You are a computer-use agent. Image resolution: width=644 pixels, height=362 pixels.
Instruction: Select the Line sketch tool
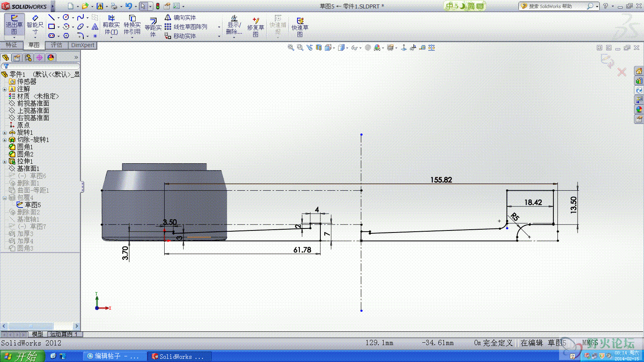51,17
